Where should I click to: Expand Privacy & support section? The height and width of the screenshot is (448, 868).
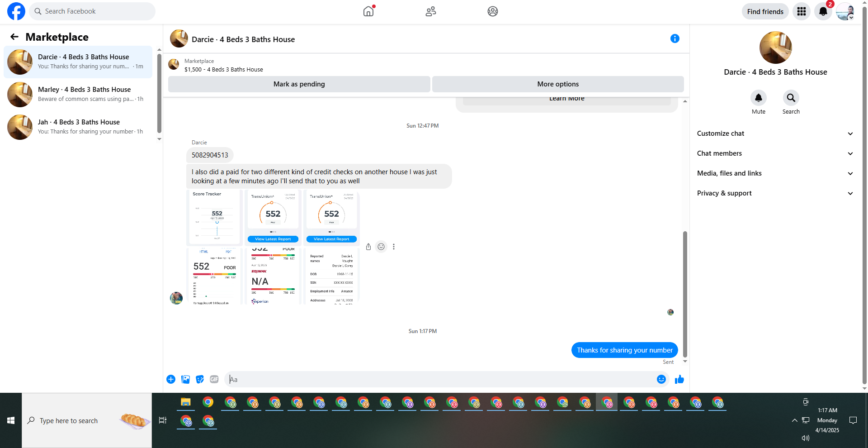(775, 193)
